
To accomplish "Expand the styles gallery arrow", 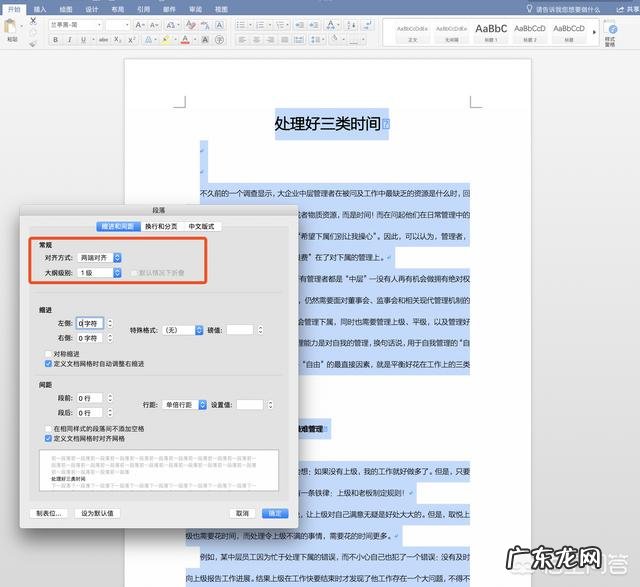I will click(x=594, y=32).
